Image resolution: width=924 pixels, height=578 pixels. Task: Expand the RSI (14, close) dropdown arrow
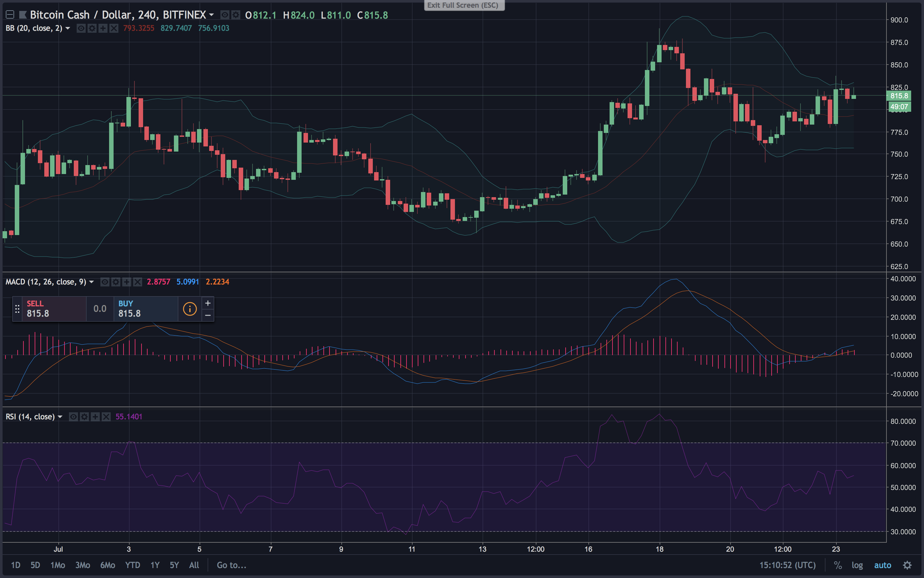(60, 417)
